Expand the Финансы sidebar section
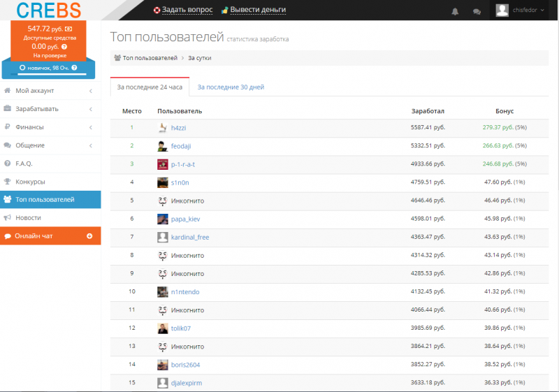The width and height of the screenshot is (559, 392). click(x=50, y=127)
